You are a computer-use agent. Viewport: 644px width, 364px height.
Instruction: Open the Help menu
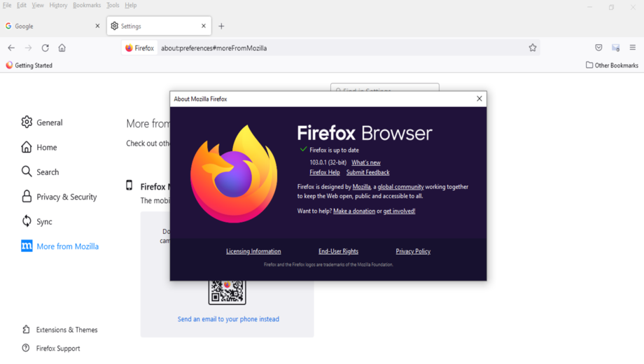coord(131,6)
